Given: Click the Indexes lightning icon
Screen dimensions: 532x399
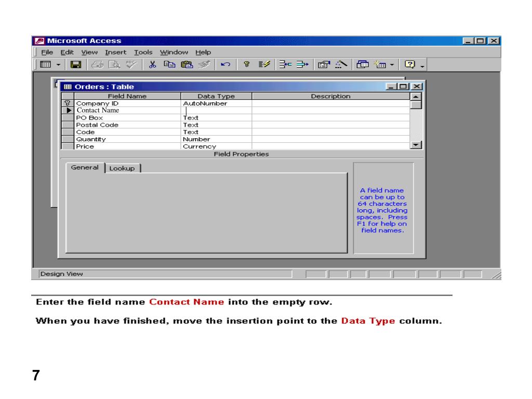Looking at the screenshot, I should (x=264, y=64).
